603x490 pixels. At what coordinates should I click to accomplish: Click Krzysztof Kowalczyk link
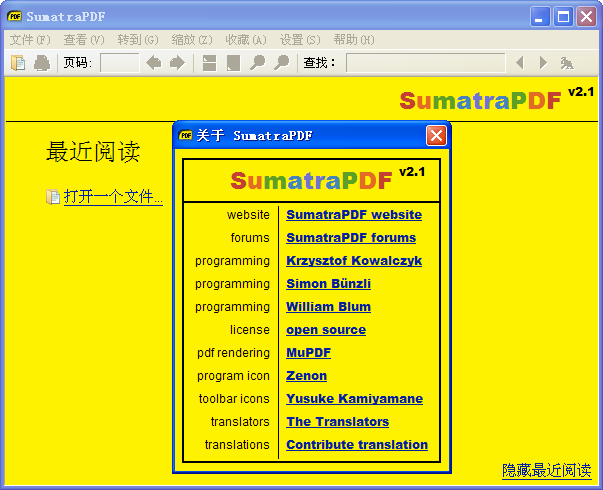coord(354,261)
